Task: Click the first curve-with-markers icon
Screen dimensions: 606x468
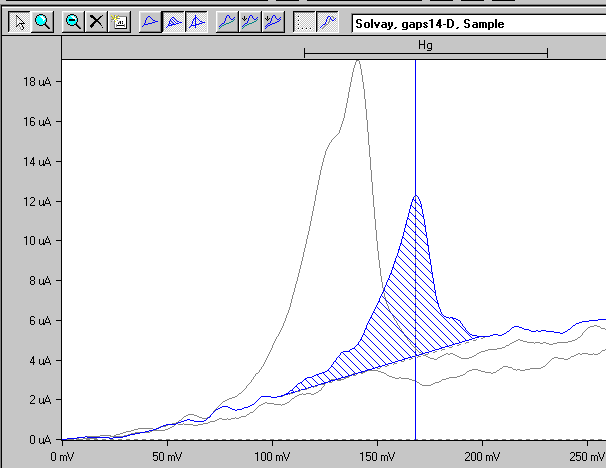Action: coord(250,22)
